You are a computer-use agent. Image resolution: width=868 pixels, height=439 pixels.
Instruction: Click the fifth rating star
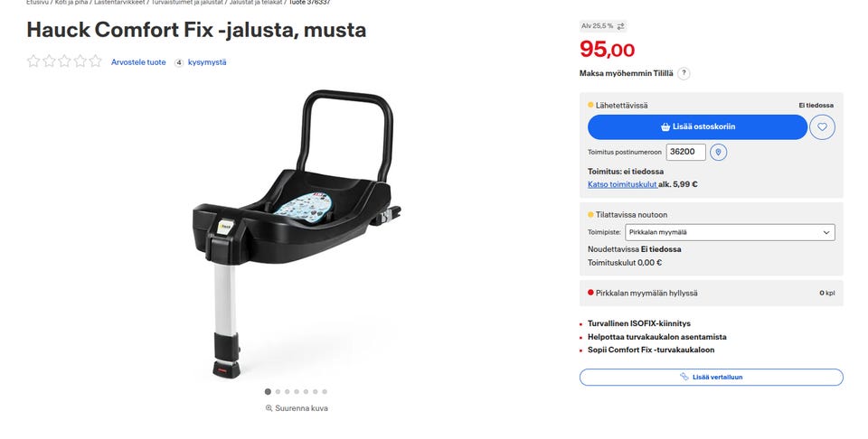(96, 61)
